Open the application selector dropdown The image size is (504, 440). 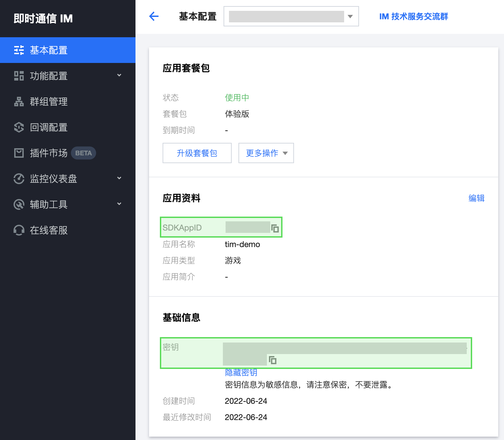coord(350,16)
